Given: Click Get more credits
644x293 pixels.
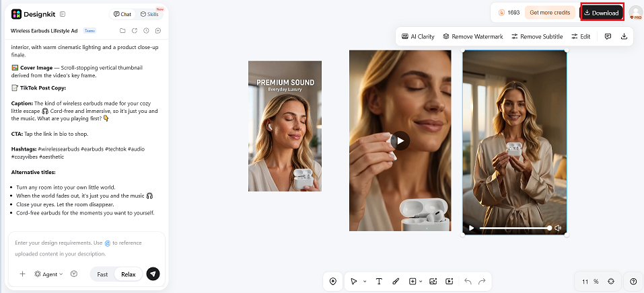Looking at the screenshot, I should (550, 13).
